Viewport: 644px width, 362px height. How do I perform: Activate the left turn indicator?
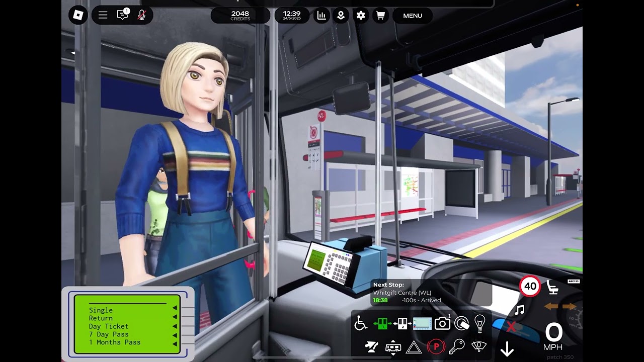pos(551,306)
